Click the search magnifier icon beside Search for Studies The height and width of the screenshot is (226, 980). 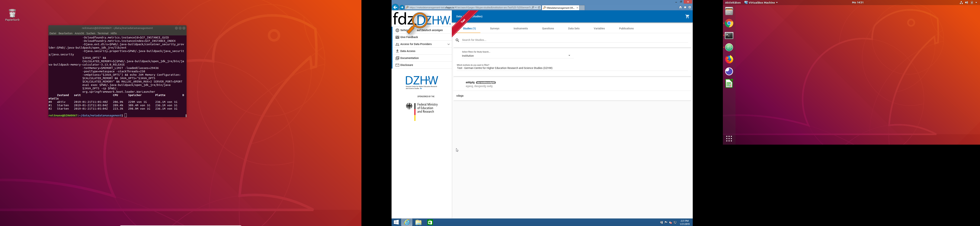point(457,40)
